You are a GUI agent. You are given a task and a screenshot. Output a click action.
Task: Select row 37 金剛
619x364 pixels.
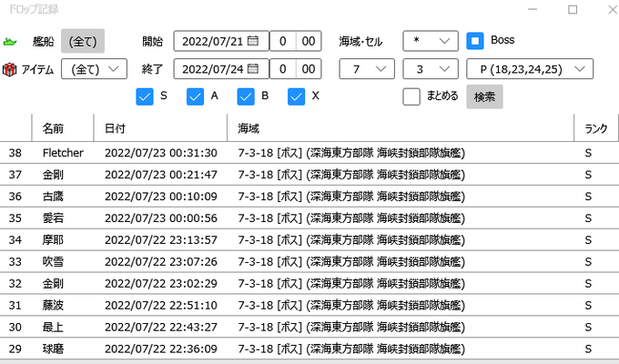(x=309, y=175)
